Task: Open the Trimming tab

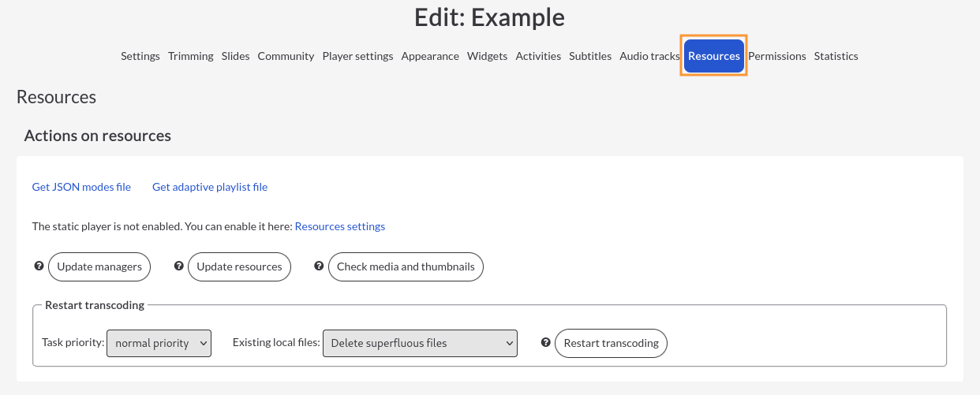Action: click(191, 56)
